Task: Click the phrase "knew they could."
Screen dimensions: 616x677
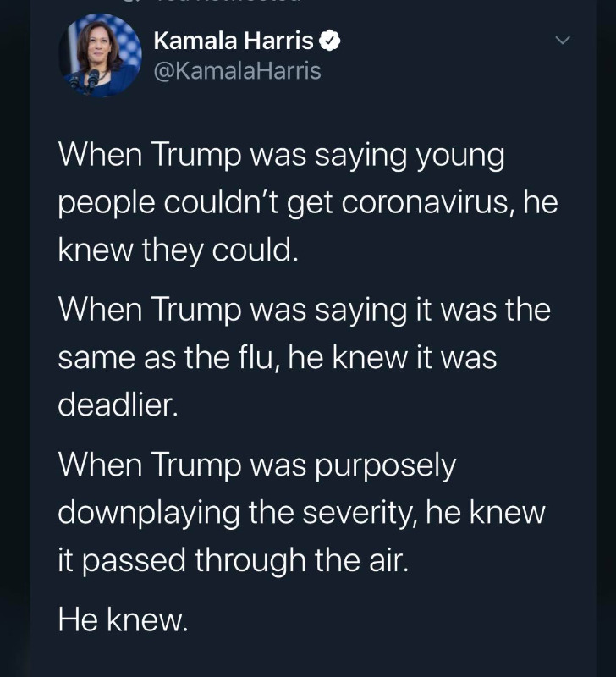Action: 178,251
